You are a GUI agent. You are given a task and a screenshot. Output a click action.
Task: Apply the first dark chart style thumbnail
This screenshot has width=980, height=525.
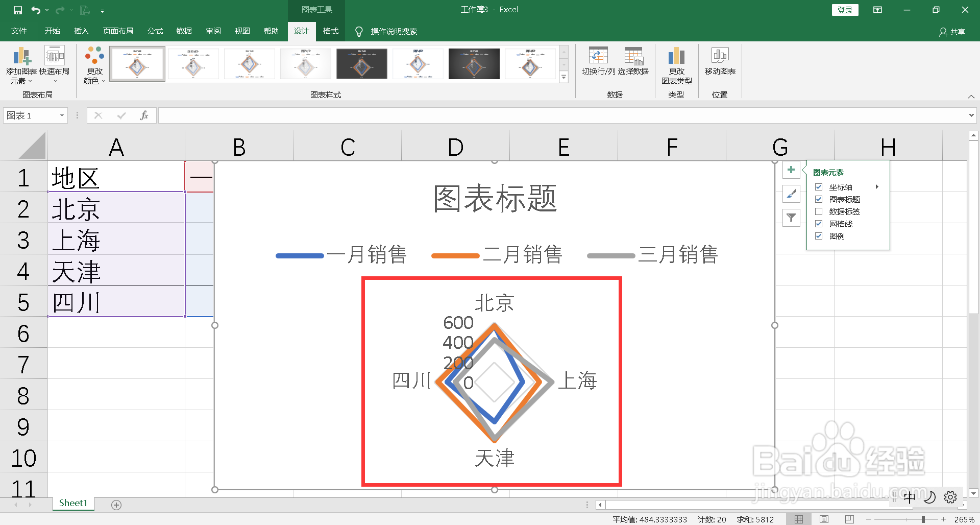[362, 64]
